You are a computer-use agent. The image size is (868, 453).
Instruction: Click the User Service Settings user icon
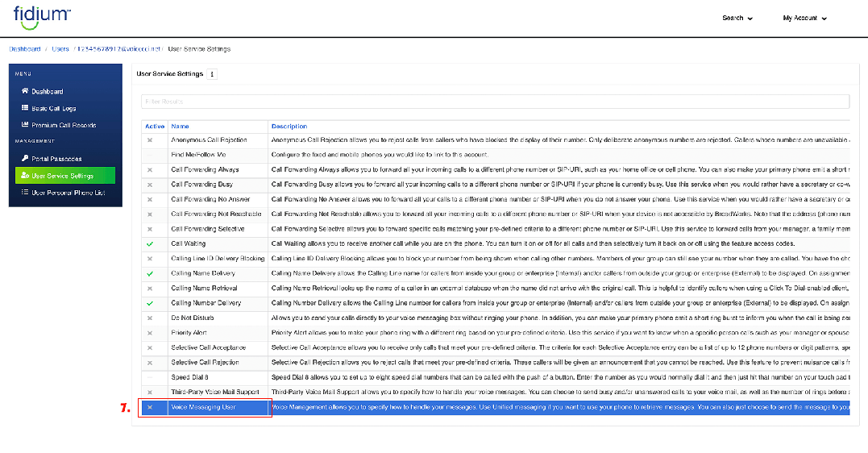25,176
